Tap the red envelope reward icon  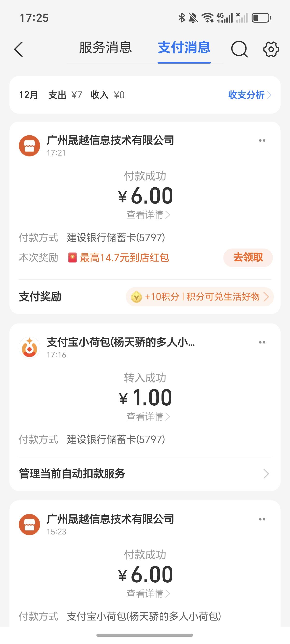72,257
